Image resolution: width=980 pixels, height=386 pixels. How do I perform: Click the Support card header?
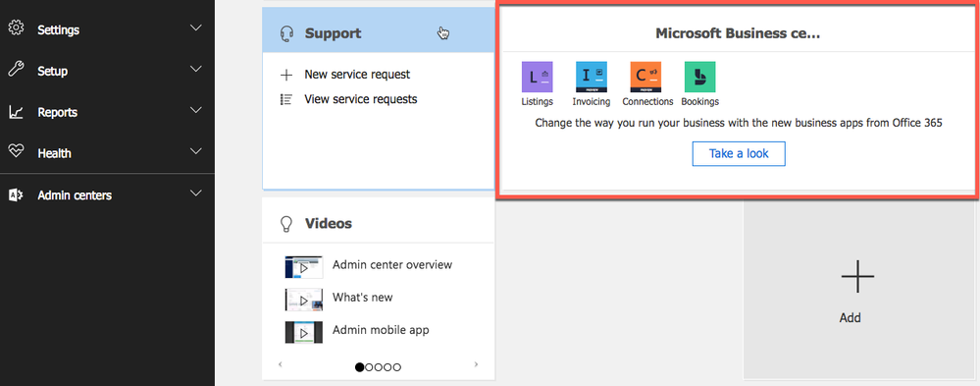378,30
